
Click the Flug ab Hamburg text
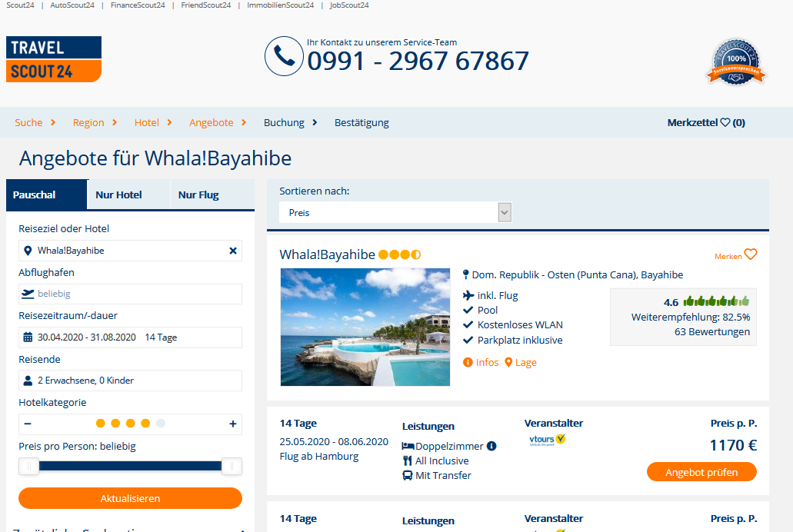tap(319, 456)
